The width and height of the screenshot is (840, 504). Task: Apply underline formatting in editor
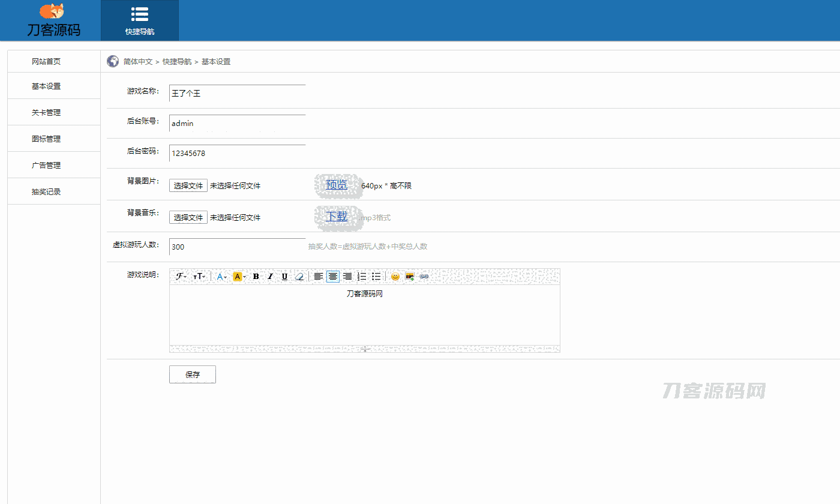pyautogui.click(x=284, y=277)
